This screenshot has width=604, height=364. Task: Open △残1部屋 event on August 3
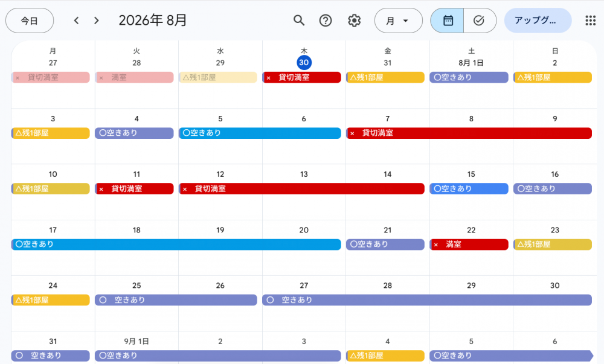pos(51,133)
